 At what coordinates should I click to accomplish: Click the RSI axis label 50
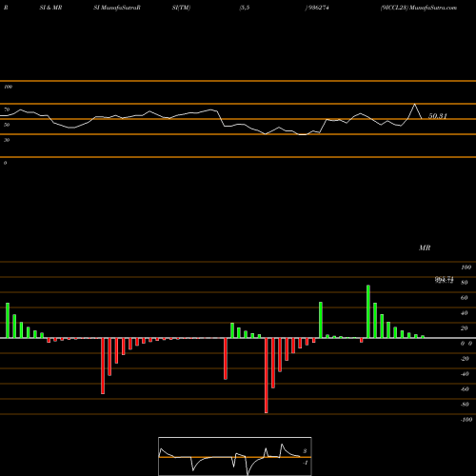coord(7,125)
